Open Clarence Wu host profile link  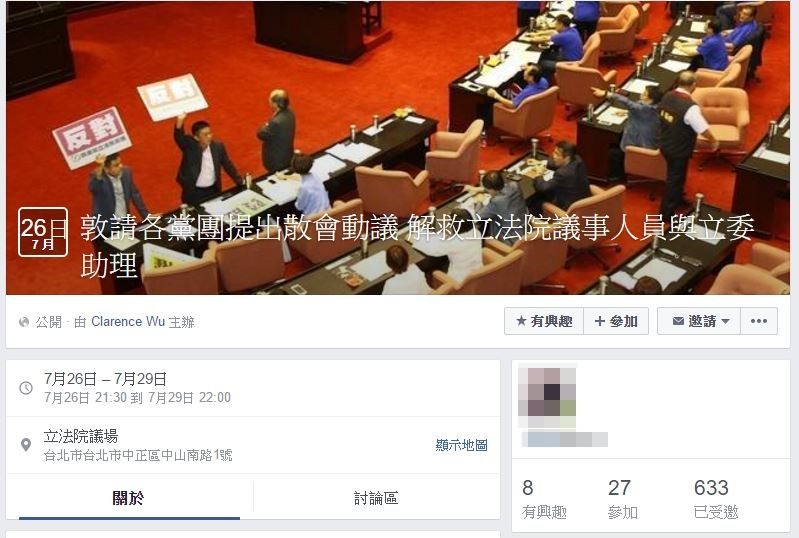pos(128,321)
